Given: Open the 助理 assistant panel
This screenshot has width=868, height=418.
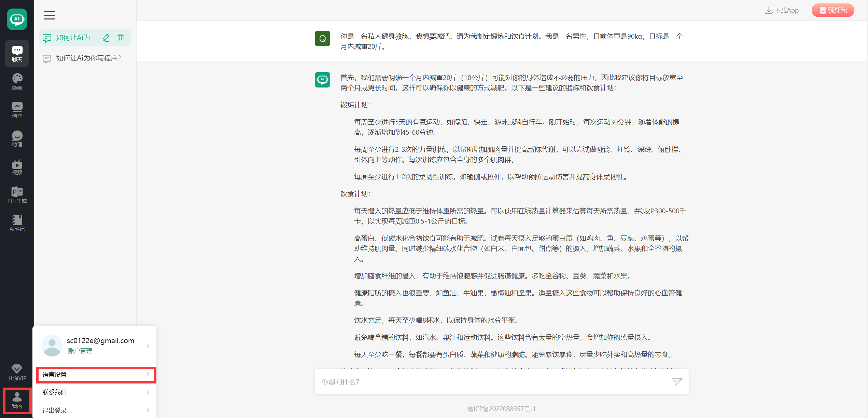Looking at the screenshot, I should coord(17,138).
